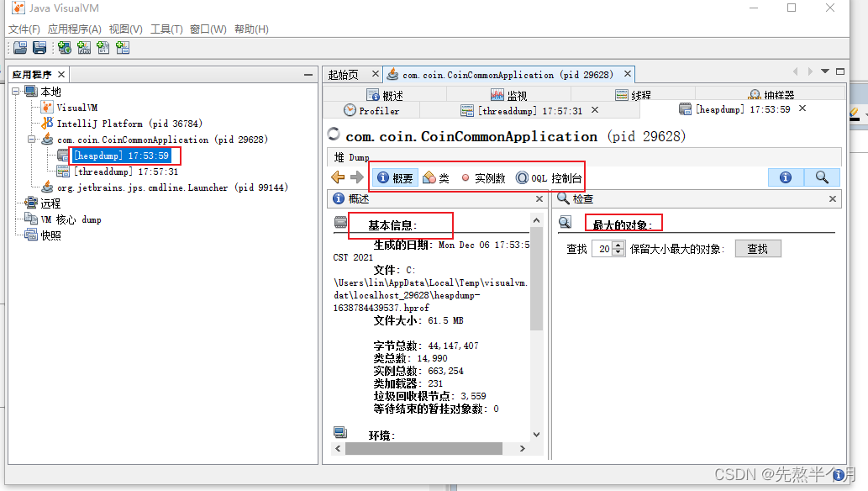Click the overview scroll down arrow
This screenshot has width=868, height=491.
click(x=536, y=435)
